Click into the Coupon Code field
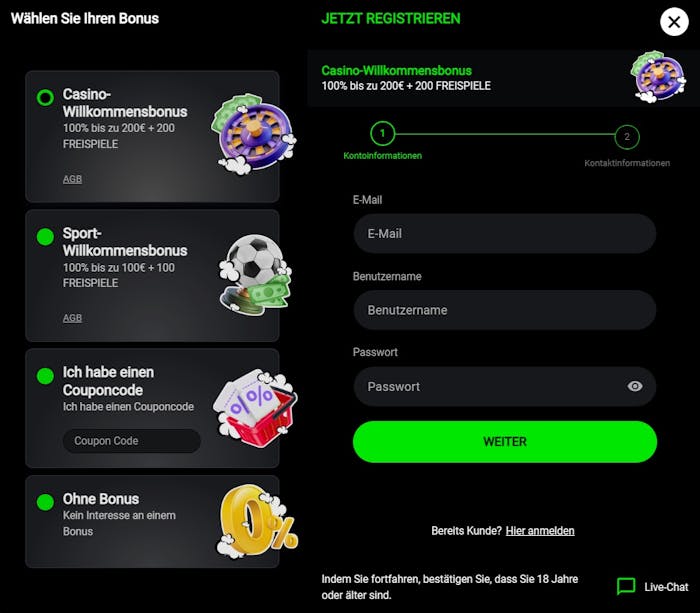 (x=131, y=441)
